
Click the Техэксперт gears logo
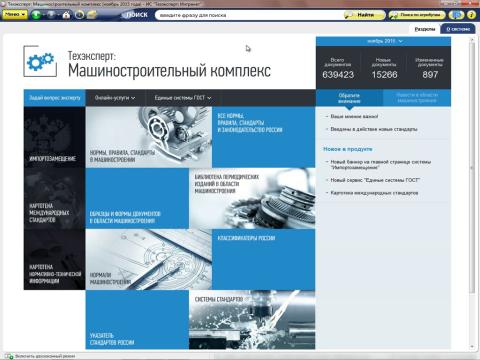(x=40, y=62)
